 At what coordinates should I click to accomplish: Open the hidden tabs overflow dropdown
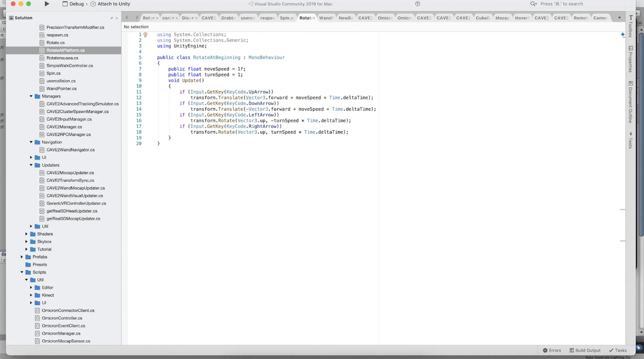click(619, 18)
